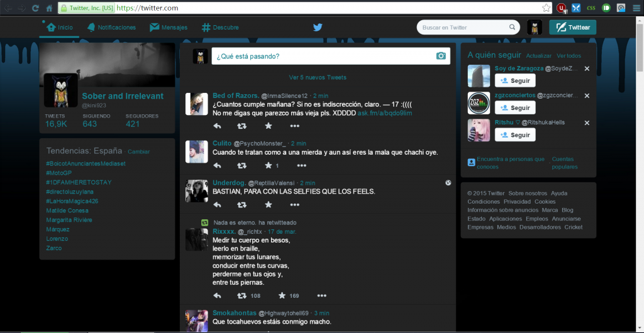Click the search magnifier icon

(x=512, y=28)
